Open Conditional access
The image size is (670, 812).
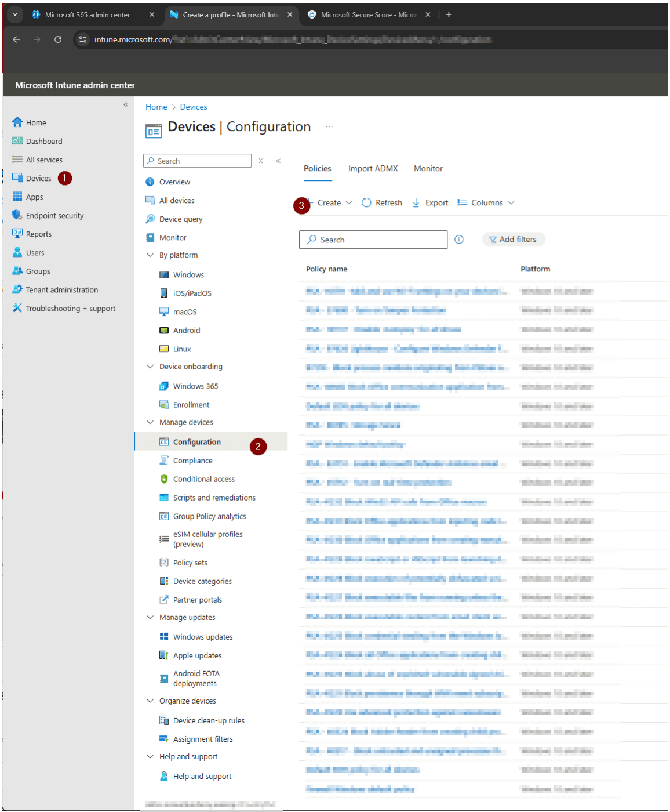[x=203, y=479]
